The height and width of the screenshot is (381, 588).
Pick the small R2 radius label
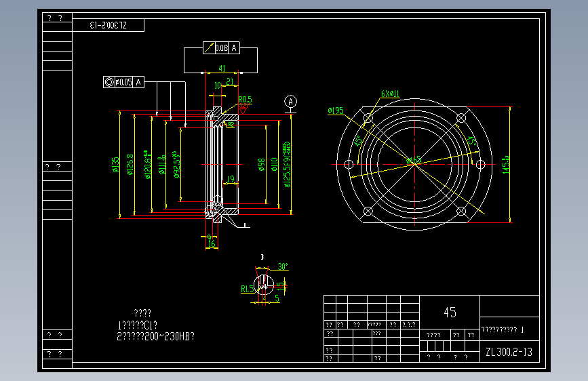click(231, 125)
